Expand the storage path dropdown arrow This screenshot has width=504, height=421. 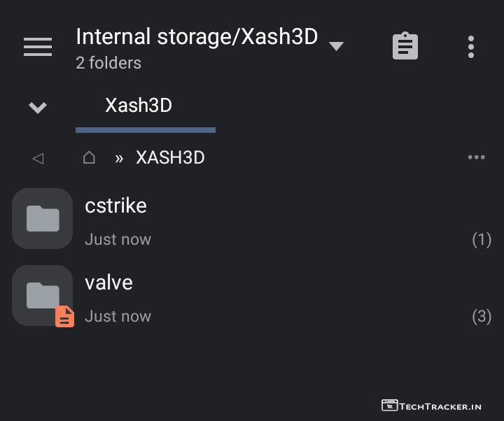tap(336, 46)
